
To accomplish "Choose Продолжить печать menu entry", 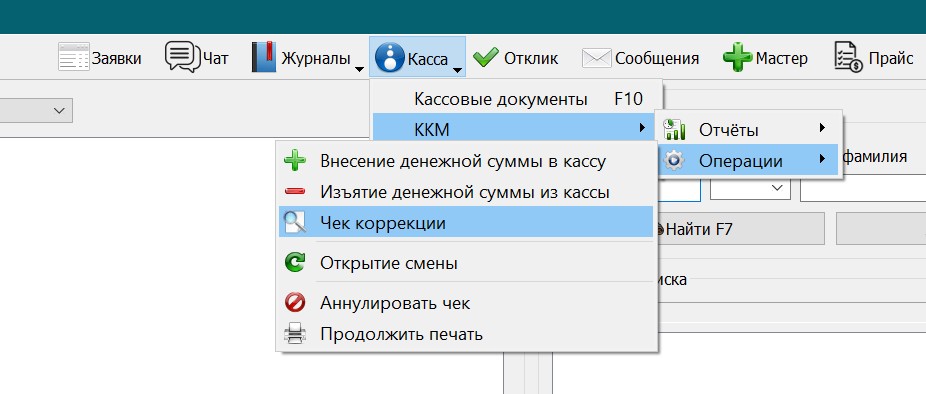I will [x=466, y=334].
